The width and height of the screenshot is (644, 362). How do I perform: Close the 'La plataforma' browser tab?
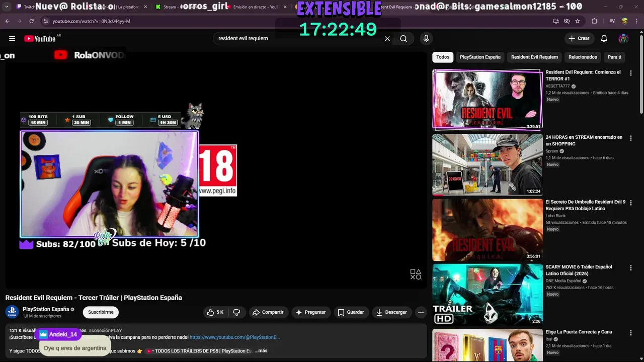[x=146, y=7]
